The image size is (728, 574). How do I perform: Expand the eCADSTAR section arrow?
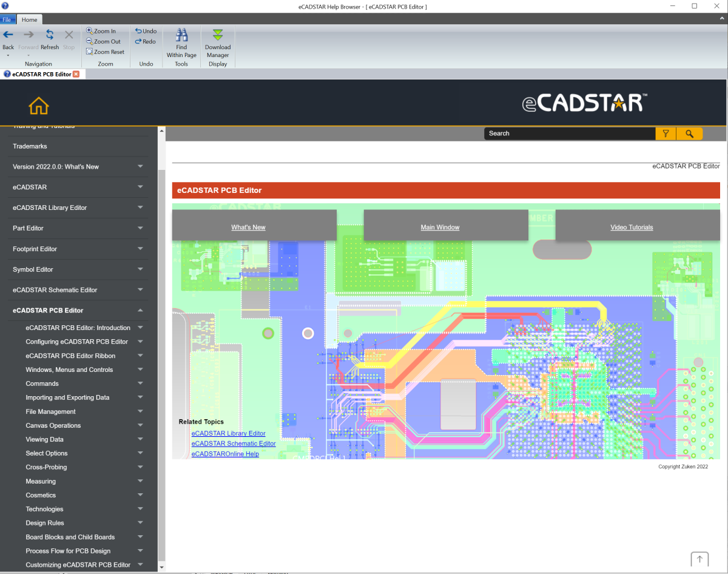click(140, 187)
